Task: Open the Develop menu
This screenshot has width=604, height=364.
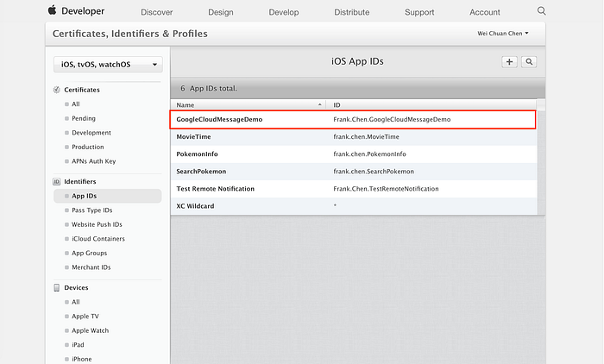Action: [284, 12]
